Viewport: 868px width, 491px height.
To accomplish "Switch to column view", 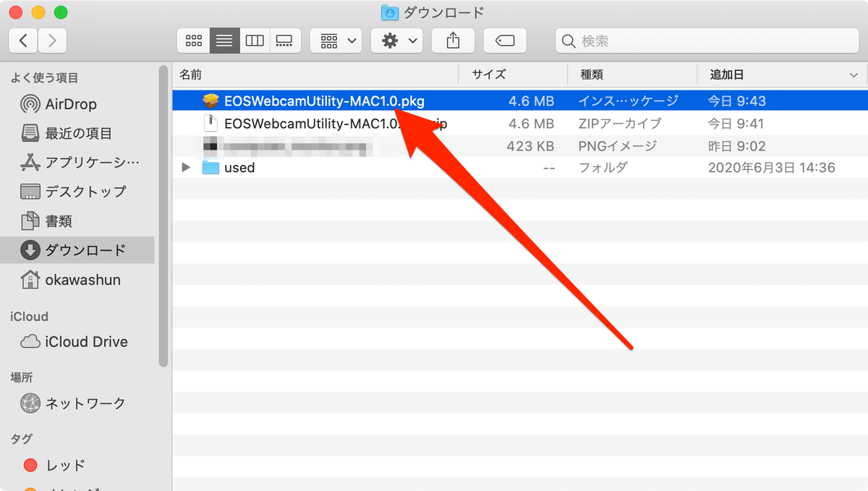I will coord(255,40).
